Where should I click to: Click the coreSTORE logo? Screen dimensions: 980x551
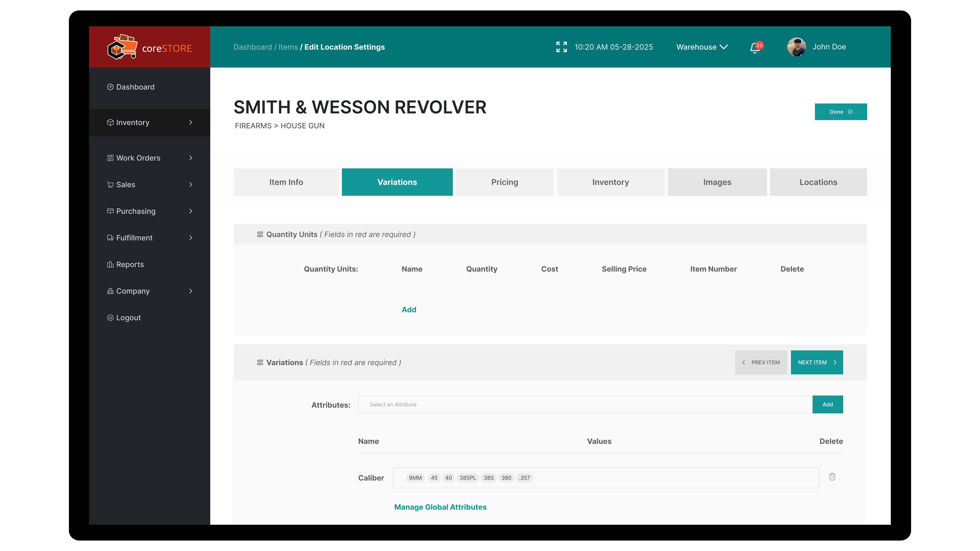click(149, 47)
